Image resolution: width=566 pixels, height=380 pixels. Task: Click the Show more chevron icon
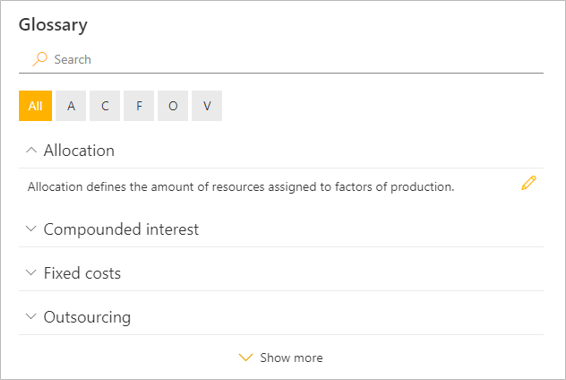tap(246, 358)
